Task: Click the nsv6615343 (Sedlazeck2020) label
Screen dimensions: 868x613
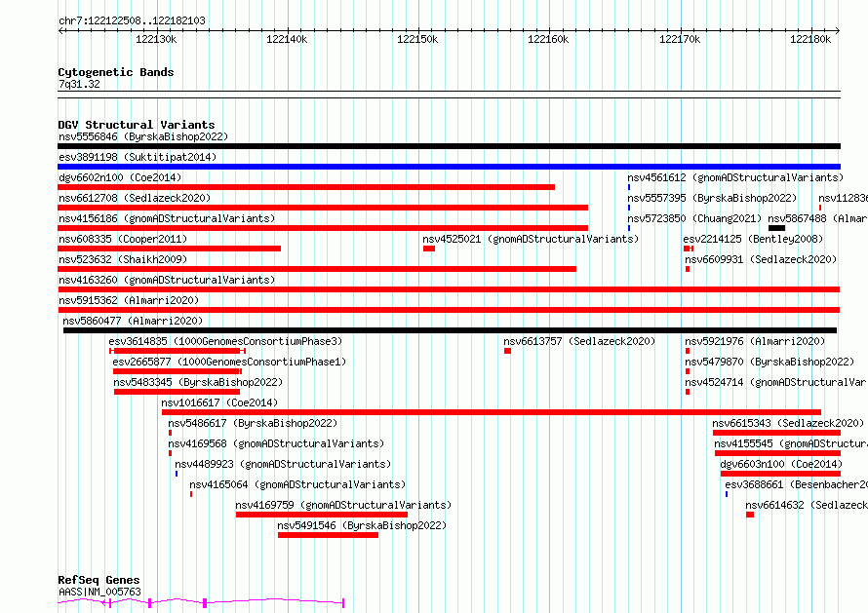Action: [788, 423]
